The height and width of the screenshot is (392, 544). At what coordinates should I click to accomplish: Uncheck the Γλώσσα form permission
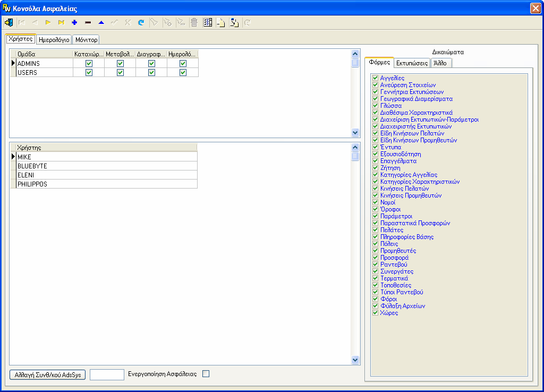coord(375,106)
